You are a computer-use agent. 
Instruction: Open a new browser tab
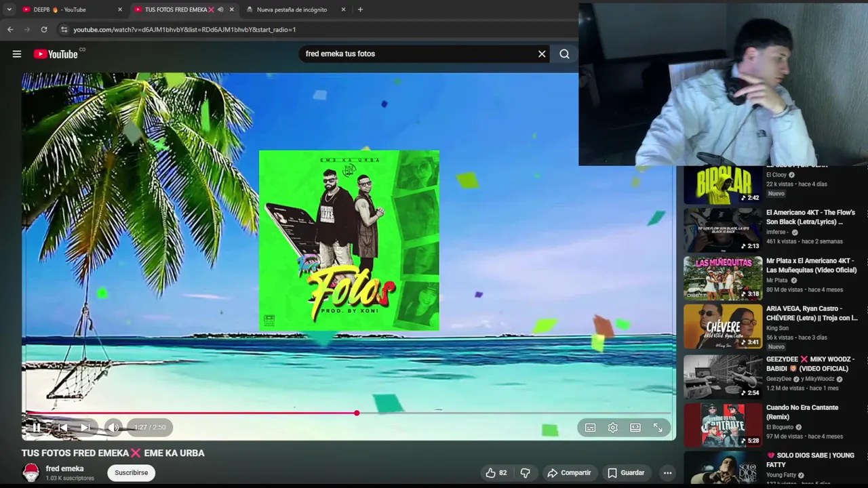tap(360, 9)
